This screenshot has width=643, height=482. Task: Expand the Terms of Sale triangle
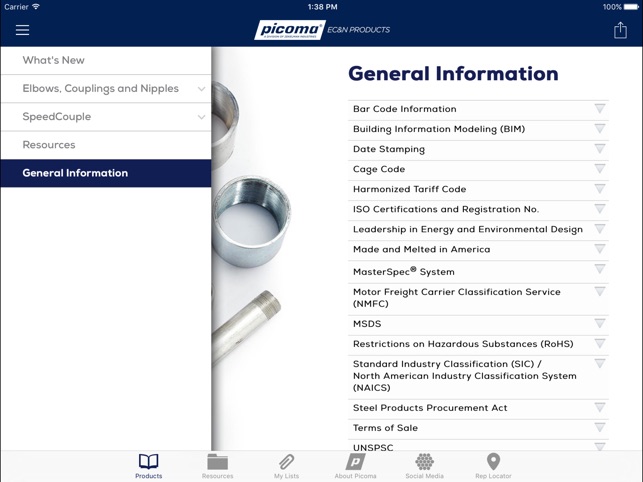pyautogui.click(x=600, y=427)
